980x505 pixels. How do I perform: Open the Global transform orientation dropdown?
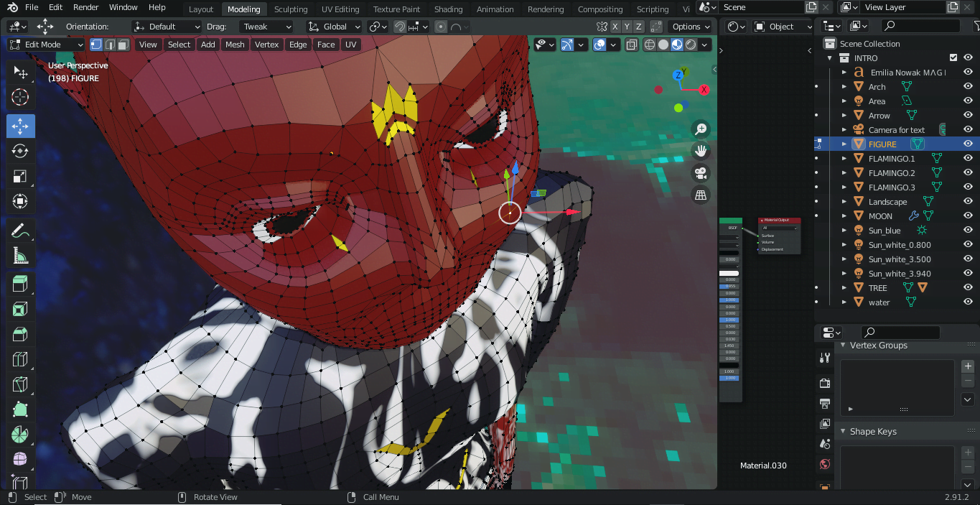click(x=335, y=27)
